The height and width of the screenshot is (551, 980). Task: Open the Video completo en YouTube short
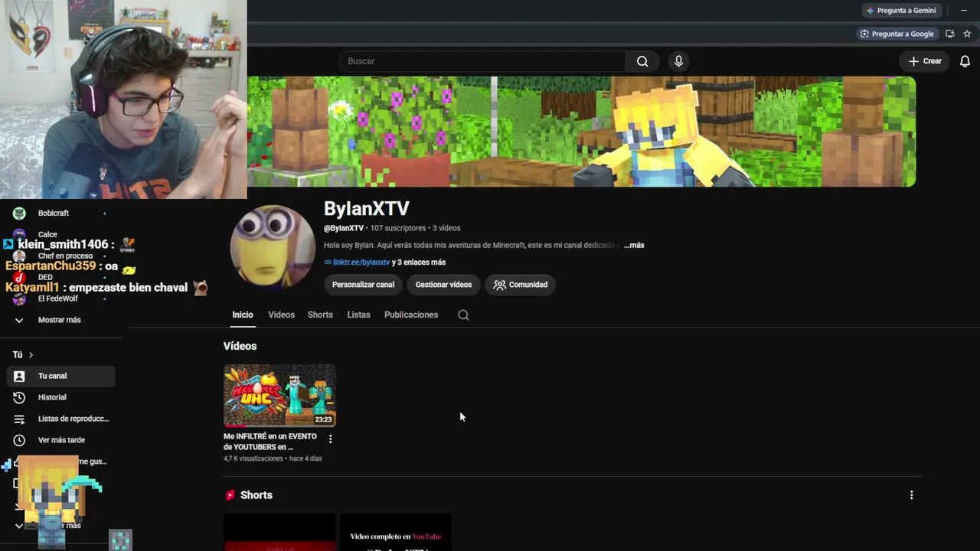click(396, 532)
